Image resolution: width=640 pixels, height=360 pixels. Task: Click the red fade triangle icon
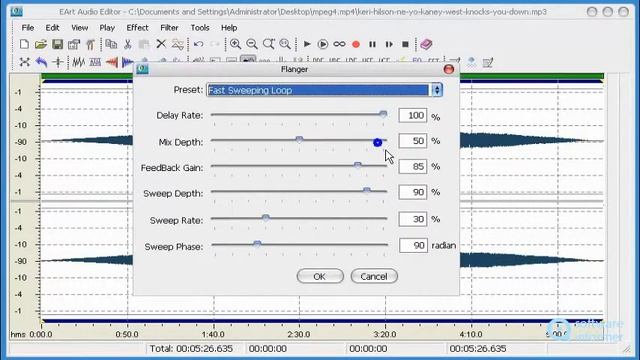pos(111,62)
